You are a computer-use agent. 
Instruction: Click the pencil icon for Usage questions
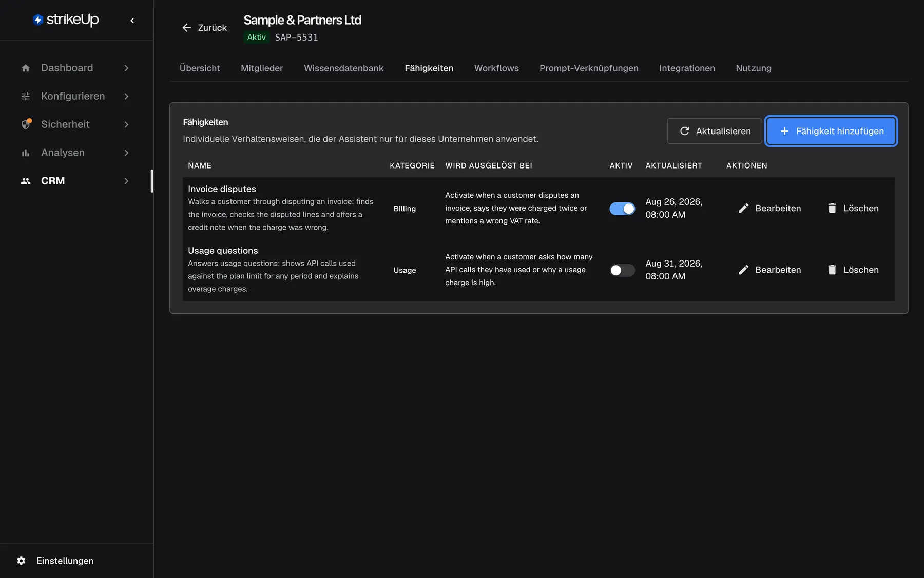pyautogui.click(x=743, y=270)
